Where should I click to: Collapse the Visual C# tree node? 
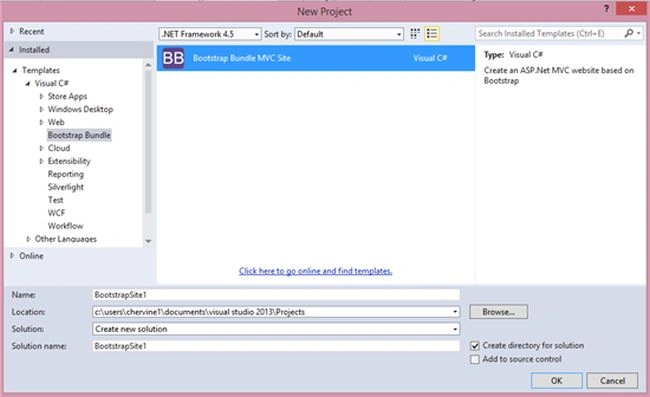(28, 84)
